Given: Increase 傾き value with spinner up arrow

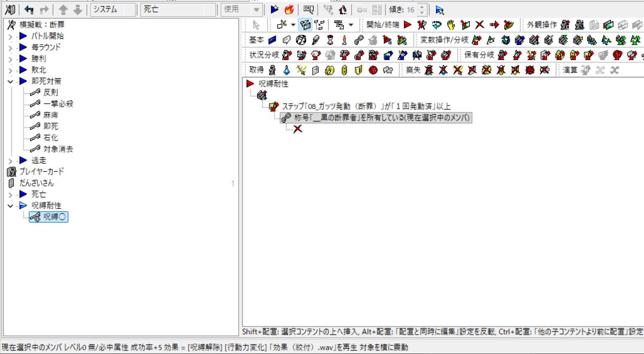Looking at the screenshot, I should click(x=422, y=7).
